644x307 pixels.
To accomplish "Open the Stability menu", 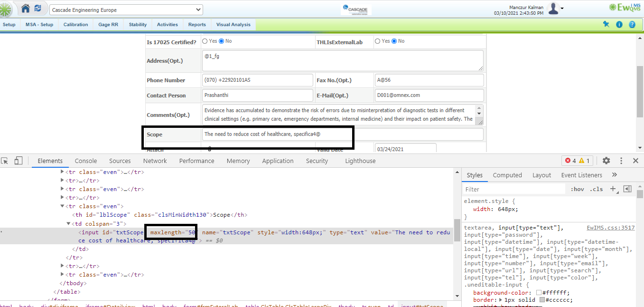I will 138,25.
